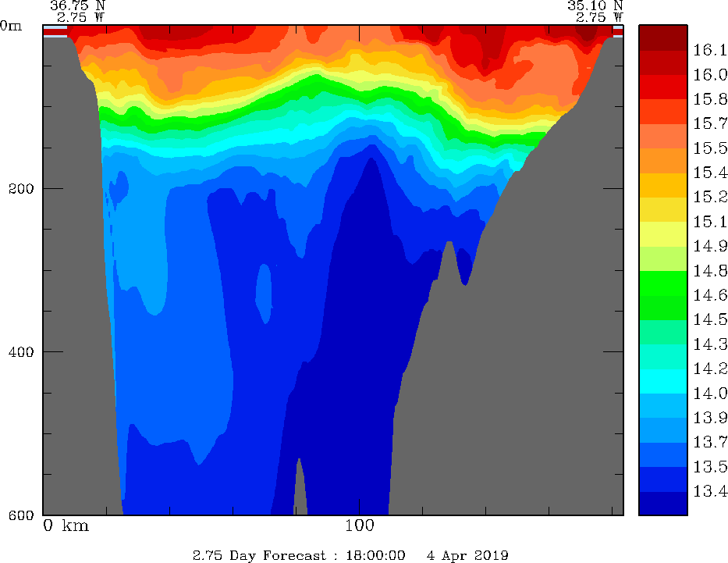The width and height of the screenshot is (728, 563).
Task: Select the turquoise swatch between 14.3 and 14.2
Action: point(663,356)
